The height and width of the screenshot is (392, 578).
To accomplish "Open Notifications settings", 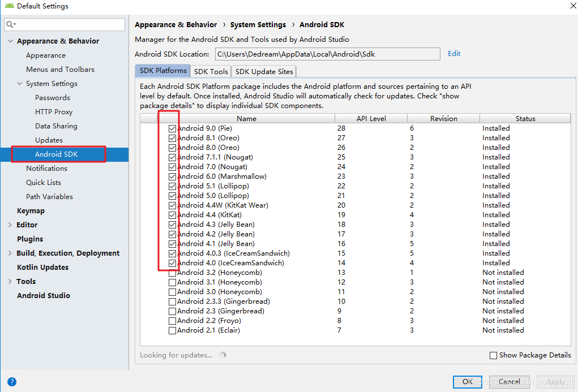I will (46, 169).
